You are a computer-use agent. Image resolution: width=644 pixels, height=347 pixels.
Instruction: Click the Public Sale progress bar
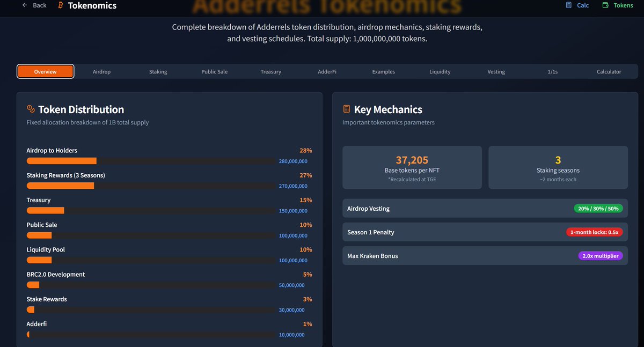(x=151, y=235)
